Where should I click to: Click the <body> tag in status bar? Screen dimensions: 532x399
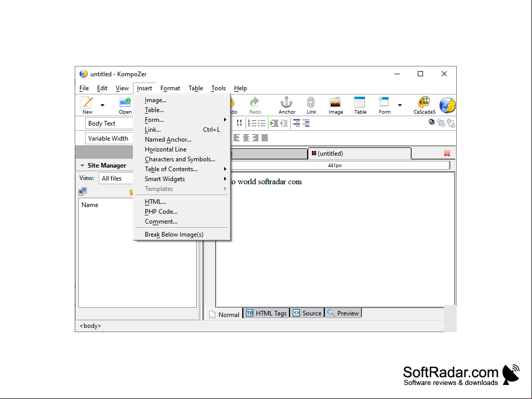(90, 326)
